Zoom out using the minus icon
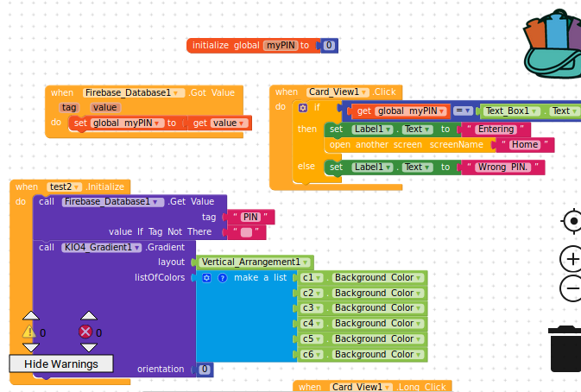The width and height of the screenshot is (581, 392). click(572, 288)
